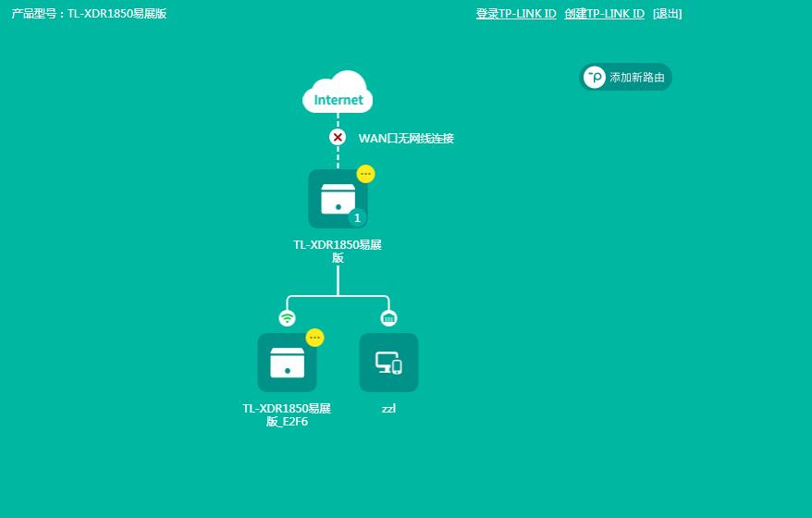Click the [退出] logout link
This screenshot has height=518, width=812.
coord(667,14)
